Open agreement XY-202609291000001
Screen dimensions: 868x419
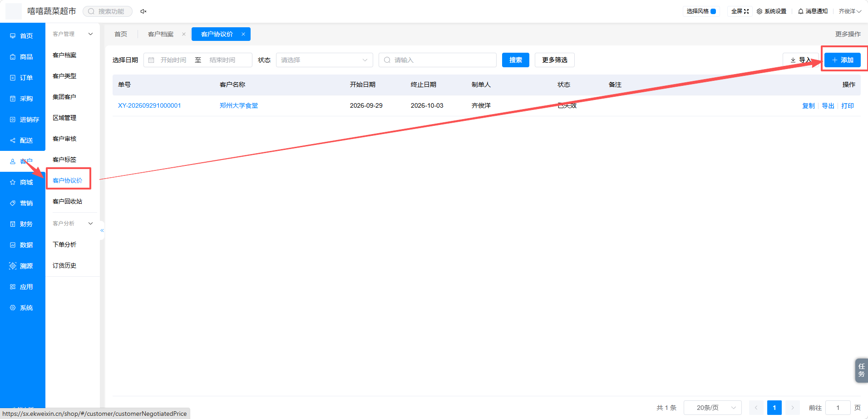[x=149, y=105]
